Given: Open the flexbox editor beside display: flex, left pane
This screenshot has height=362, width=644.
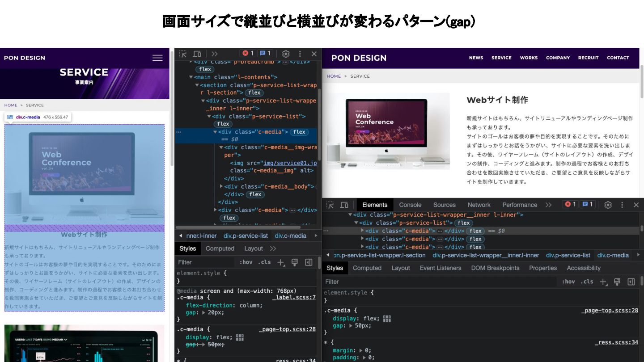Looking at the screenshot, I should pyautogui.click(x=240, y=337).
